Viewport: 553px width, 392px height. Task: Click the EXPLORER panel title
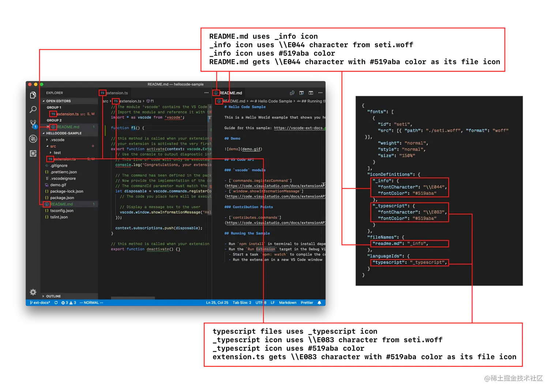(x=54, y=93)
